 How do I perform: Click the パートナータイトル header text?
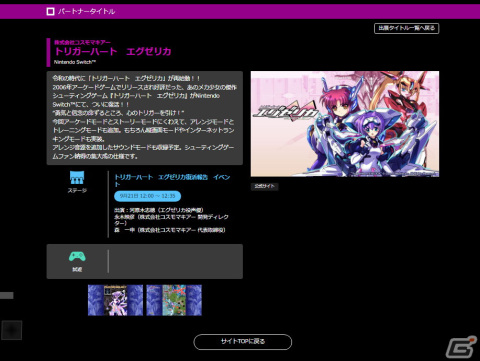point(86,12)
